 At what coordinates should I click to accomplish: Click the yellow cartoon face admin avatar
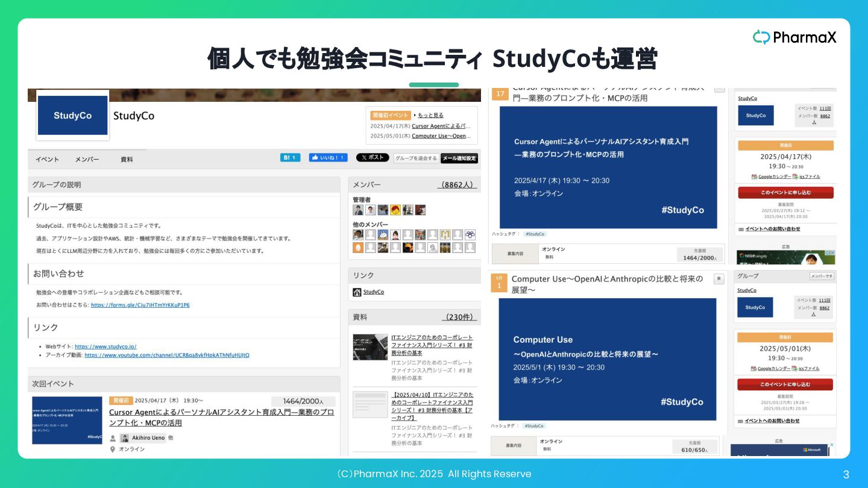395,210
